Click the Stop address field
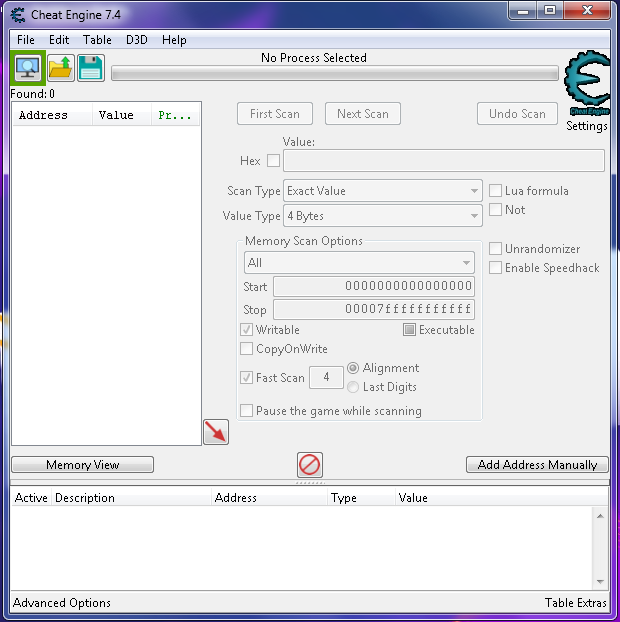 point(374,309)
